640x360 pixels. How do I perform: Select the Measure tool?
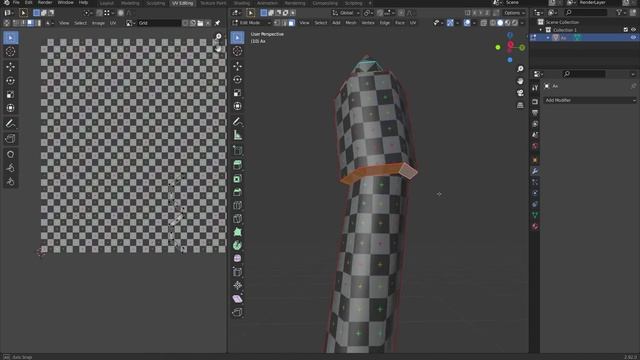[x=238, y=135]
